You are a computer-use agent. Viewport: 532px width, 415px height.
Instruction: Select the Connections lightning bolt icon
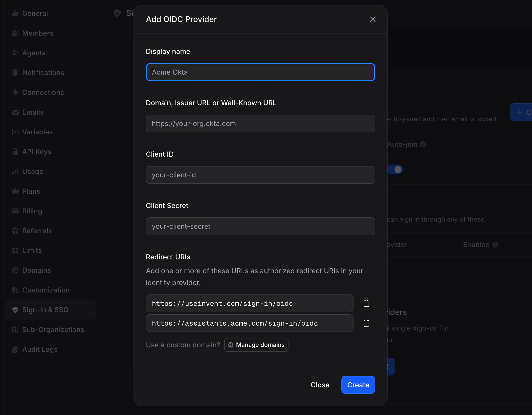coord(15,92)
